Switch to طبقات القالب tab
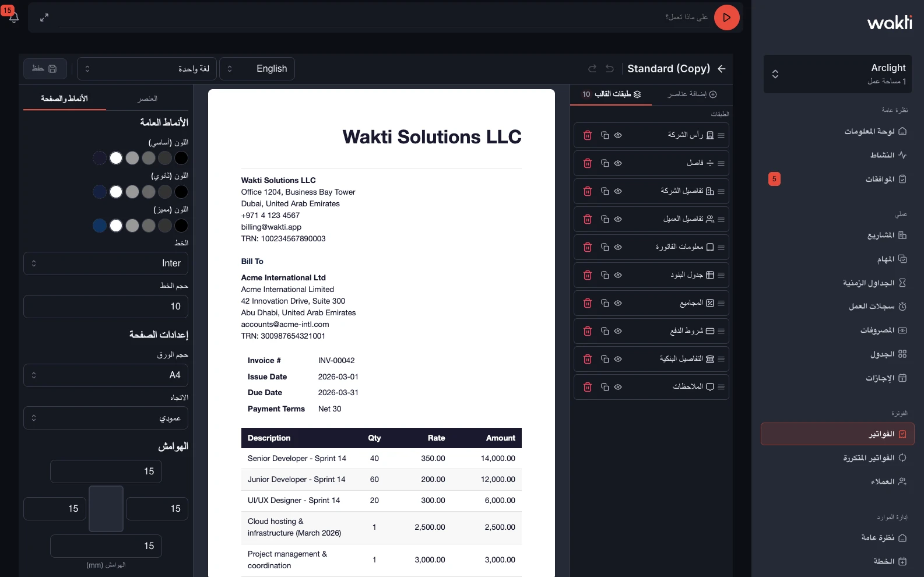 point(612,94)
